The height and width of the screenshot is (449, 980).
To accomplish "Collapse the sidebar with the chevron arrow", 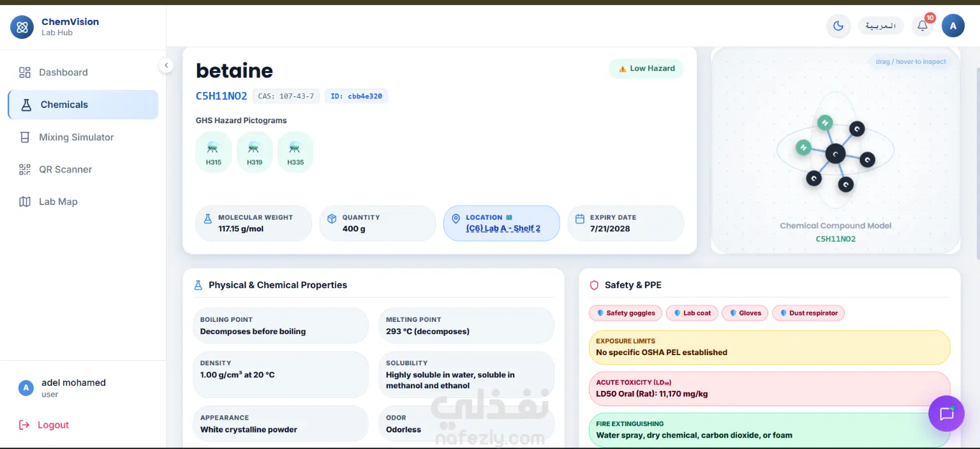I will coord(166,65).
